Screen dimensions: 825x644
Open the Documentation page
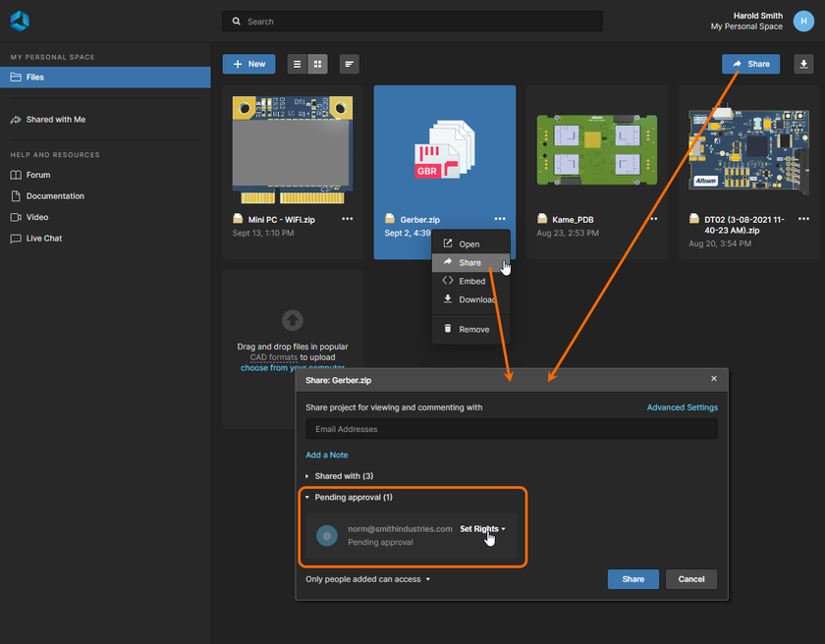[13, 195]
